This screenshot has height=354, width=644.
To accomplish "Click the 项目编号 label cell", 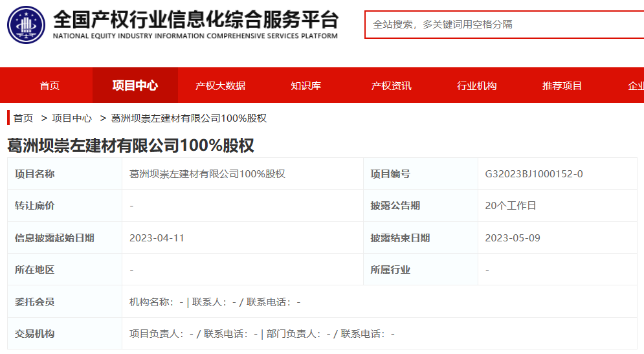I will coord(421,173).
